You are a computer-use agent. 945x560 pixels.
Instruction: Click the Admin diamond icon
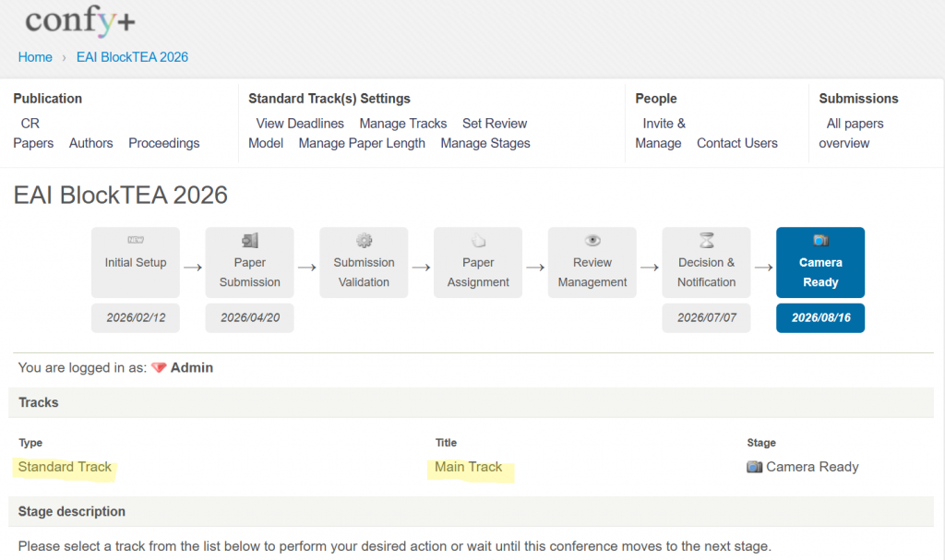pyautogui.click(x=159, y=368)
